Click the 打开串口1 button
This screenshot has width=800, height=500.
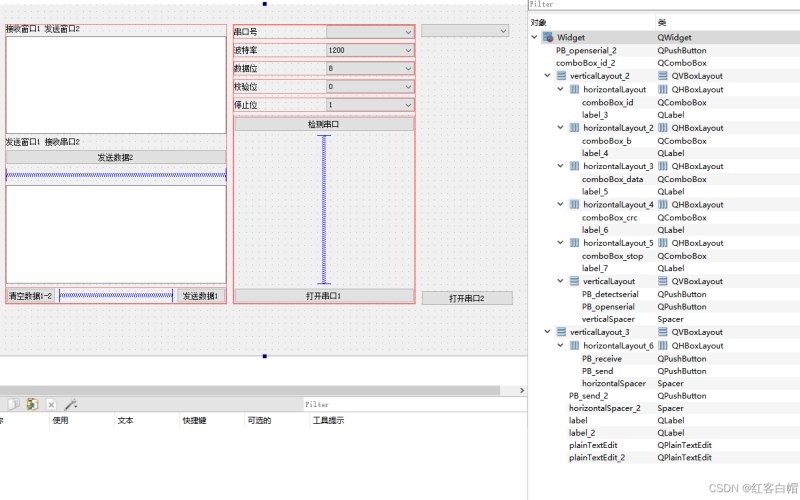click(x=324, y=296)
